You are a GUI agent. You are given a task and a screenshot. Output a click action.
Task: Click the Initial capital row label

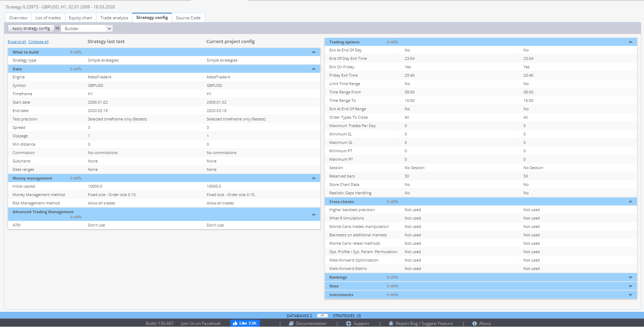24,186
